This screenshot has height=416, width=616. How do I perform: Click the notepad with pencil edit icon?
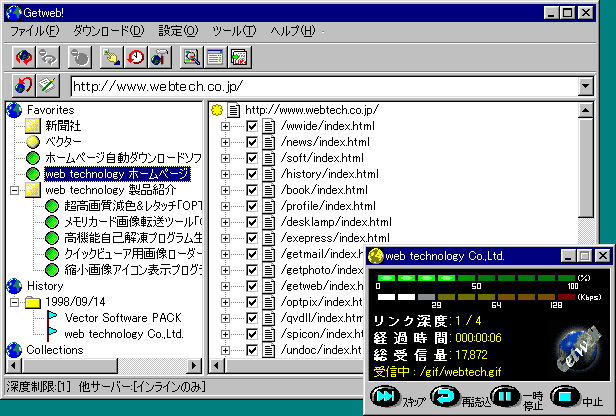click(x=48, y=85)
